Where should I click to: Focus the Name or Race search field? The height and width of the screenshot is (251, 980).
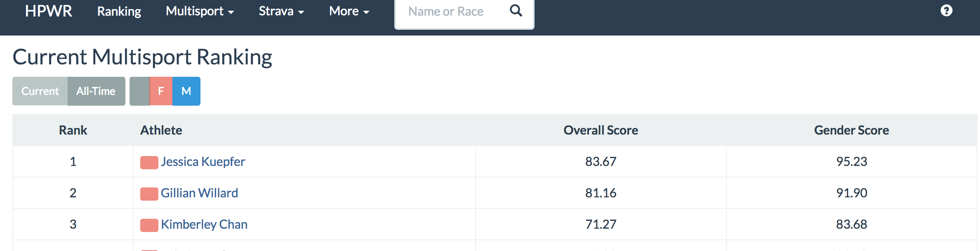click(x=450, y=12)
